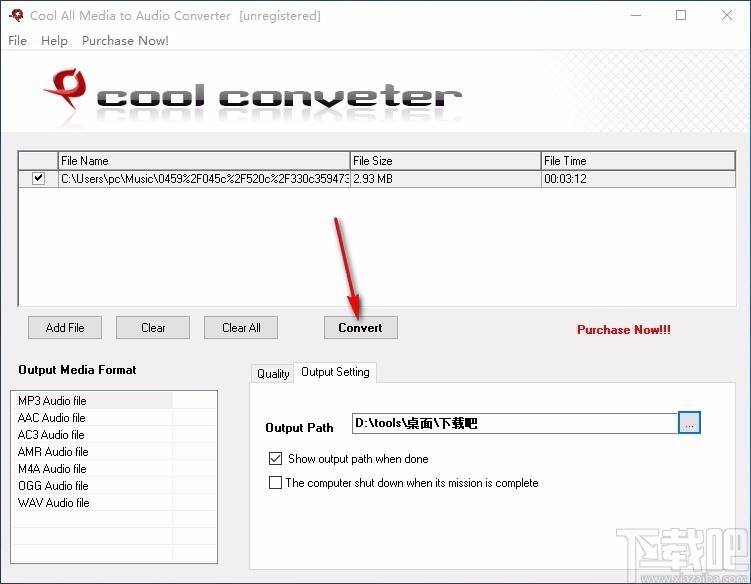Open Purchase Now! menu item
Image resolution: width=751 pixels, height=584 pixels.
click(125, 41)
